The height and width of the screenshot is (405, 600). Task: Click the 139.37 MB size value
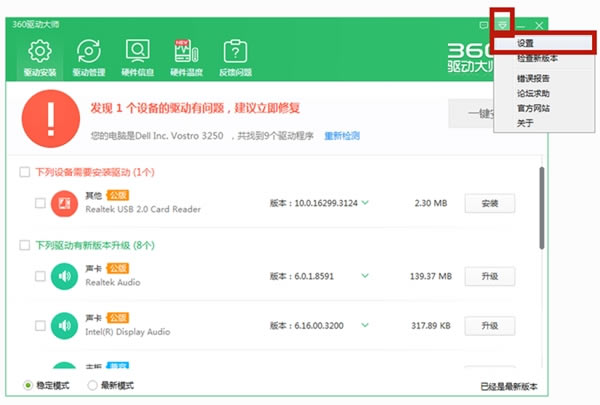(431, 276)
